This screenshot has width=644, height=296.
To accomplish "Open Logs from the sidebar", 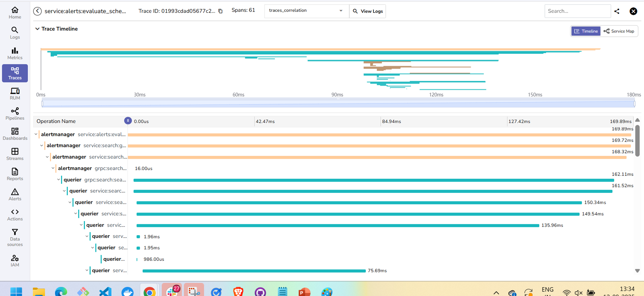I will click(15, 33).
